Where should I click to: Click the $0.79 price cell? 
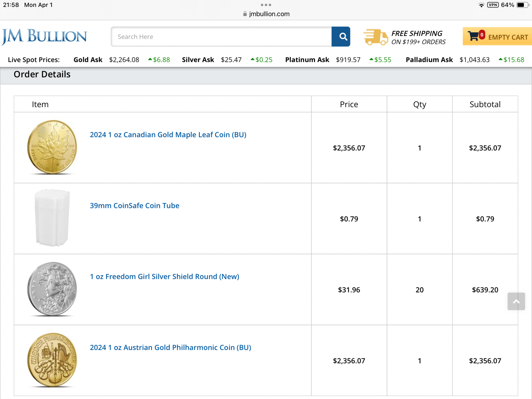pyautogui.click(x=349, y=219)
